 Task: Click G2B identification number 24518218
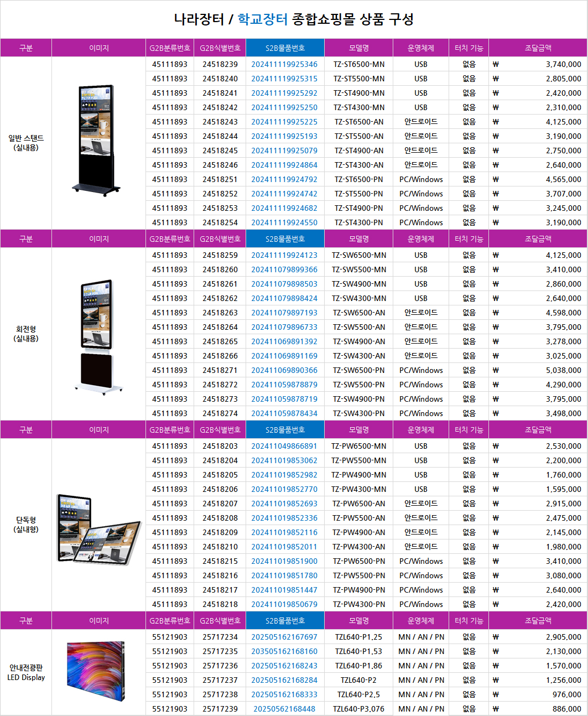point(220,604)
